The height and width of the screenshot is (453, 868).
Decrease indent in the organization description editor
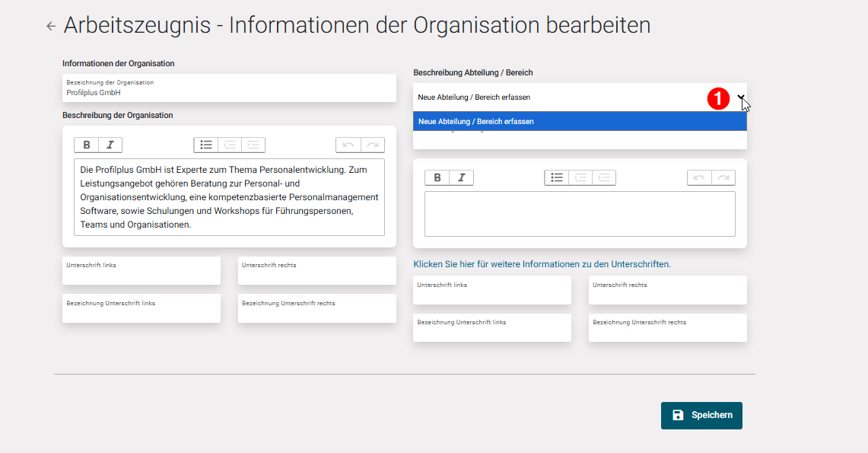[x=227, y=145]
